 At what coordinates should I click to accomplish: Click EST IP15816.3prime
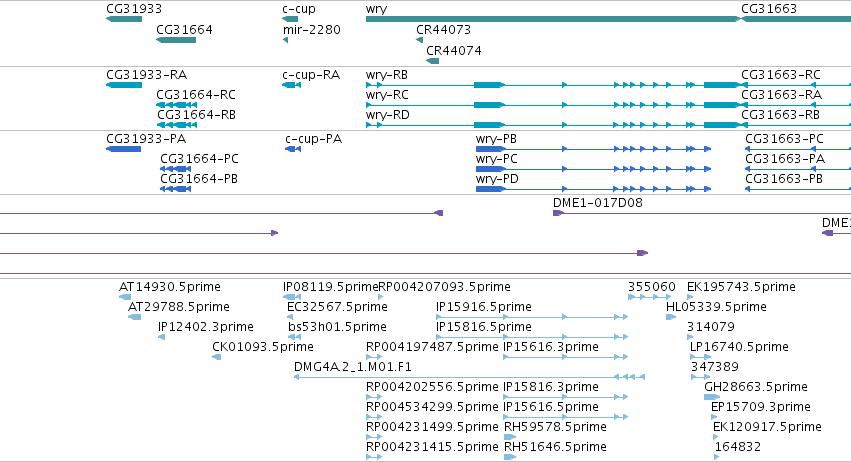(551, 388)
